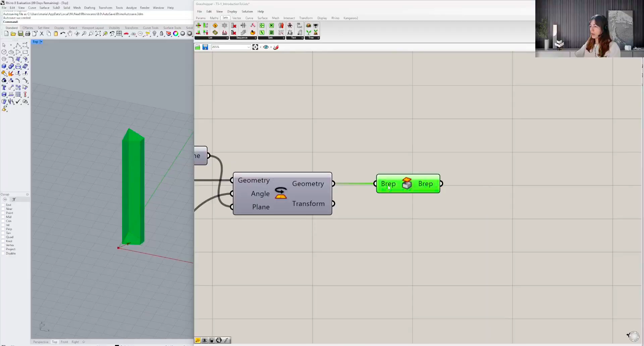
Task: Select the Text object tool
Action: (4, 88)
